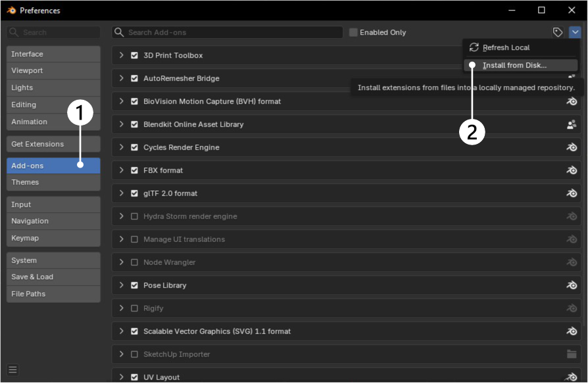Switch to Viewport preferences
Screen dimensions: 588x383
tap(53, 70)
